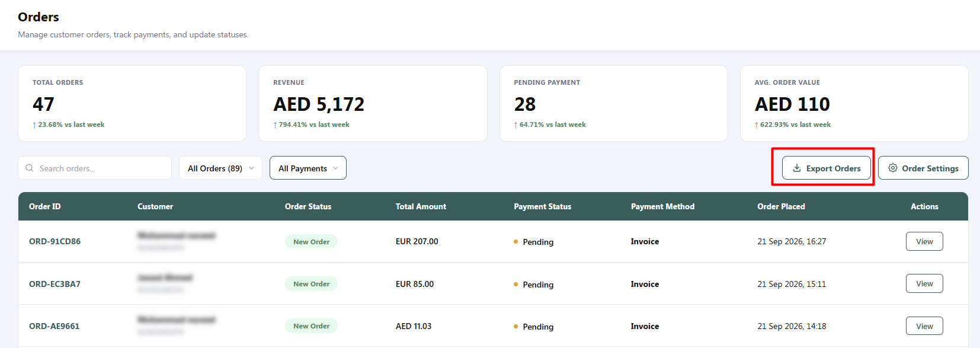
Task: Focus the Search orders input field
Action: (x=95, y=168)
